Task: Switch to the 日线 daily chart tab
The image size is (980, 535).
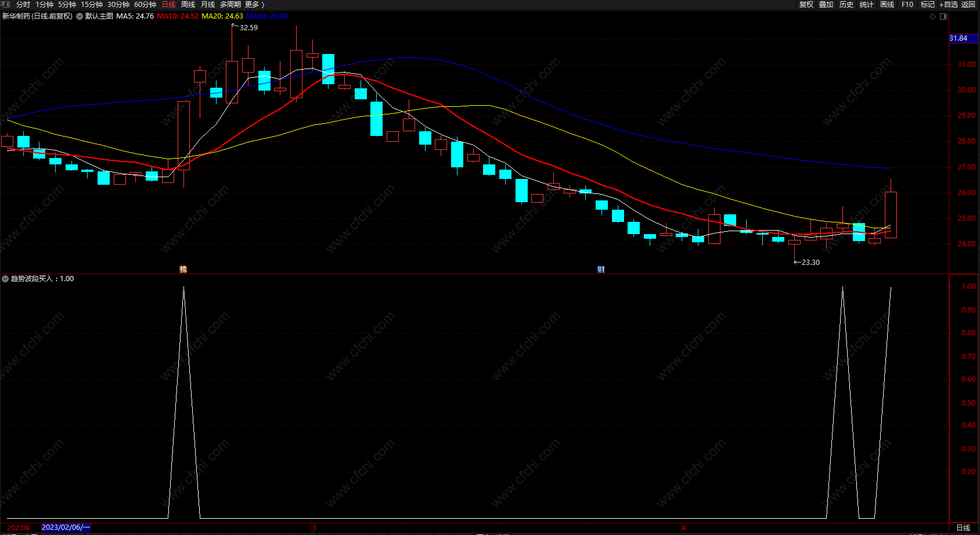Action: [168, 5]
